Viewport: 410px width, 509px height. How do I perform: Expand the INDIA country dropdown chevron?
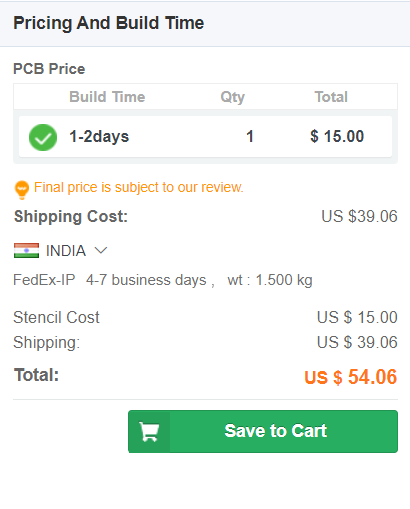(101, 250)
